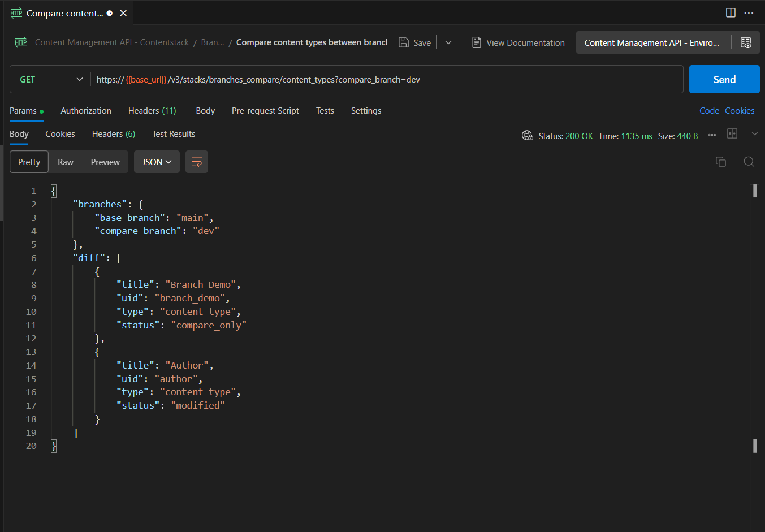The image size is (765, 532).
Task: Click the "branch_demo" uid value
Action: tap(189, 298)
